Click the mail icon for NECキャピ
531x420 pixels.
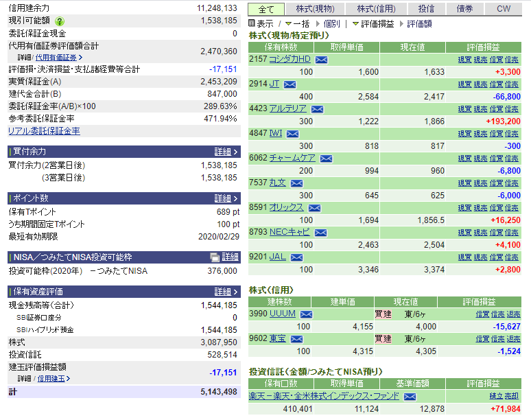point(320,233)
